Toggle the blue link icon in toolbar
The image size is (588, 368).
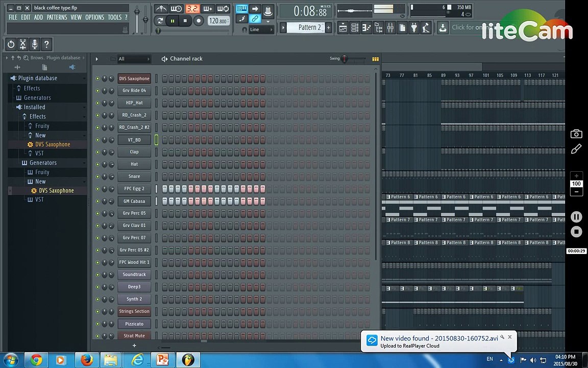point(255,18)
